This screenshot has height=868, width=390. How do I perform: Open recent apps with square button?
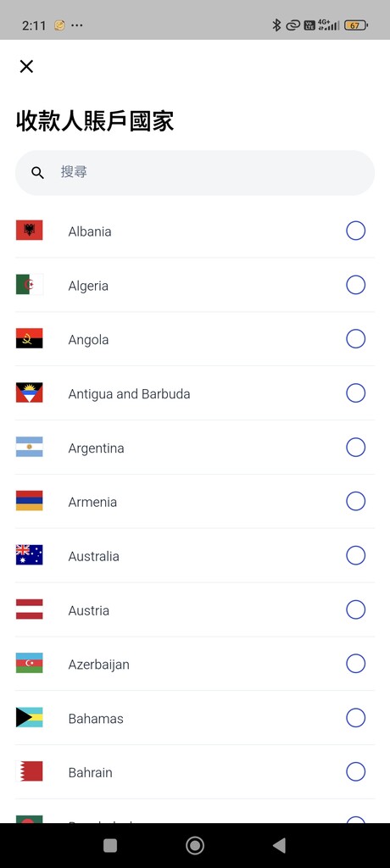(110, 845)
